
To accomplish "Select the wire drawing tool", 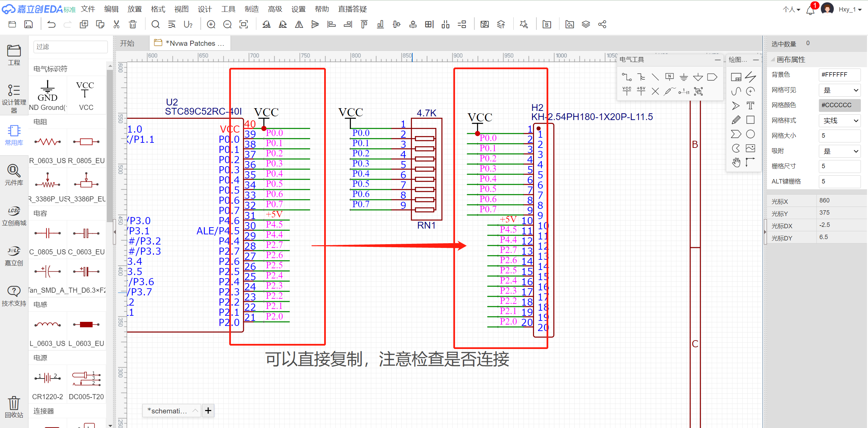I will pyautogui.click(x=627, y=77).
